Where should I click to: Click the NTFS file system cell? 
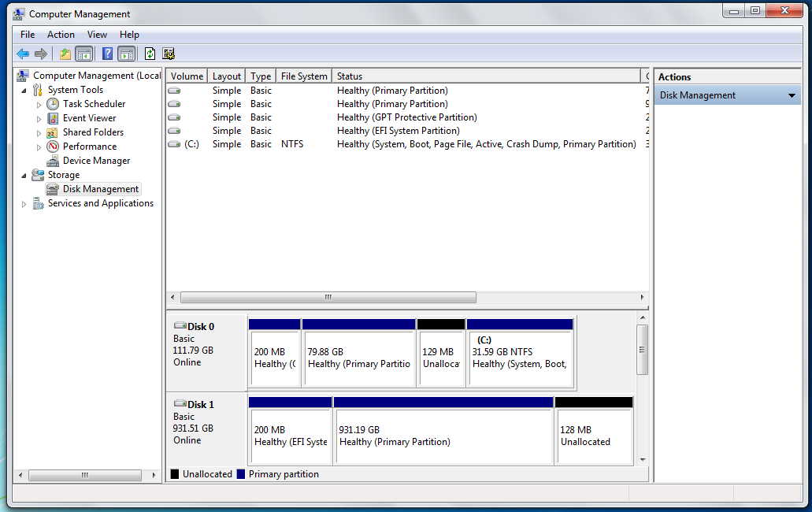(292, 144)
